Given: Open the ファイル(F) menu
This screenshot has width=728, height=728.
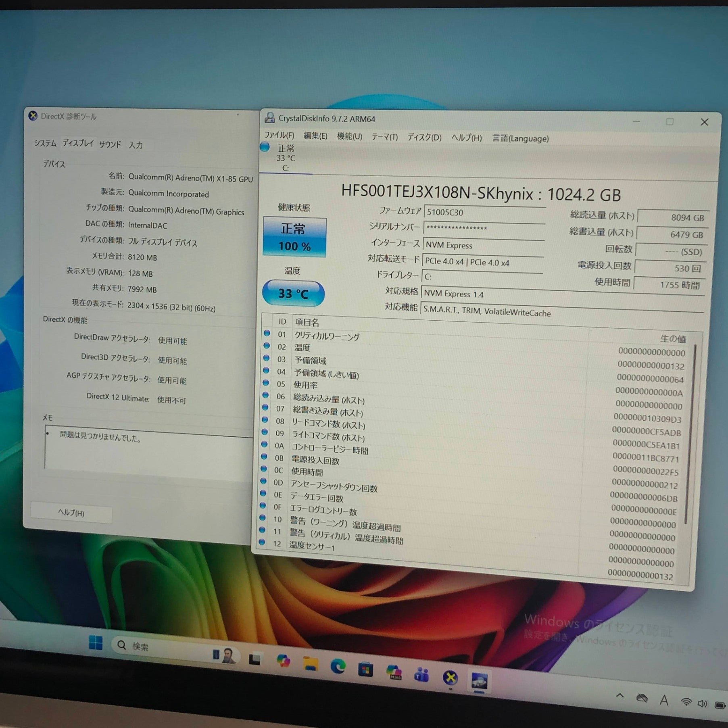Looking at the screenshot, I should (x=279, y=135).
